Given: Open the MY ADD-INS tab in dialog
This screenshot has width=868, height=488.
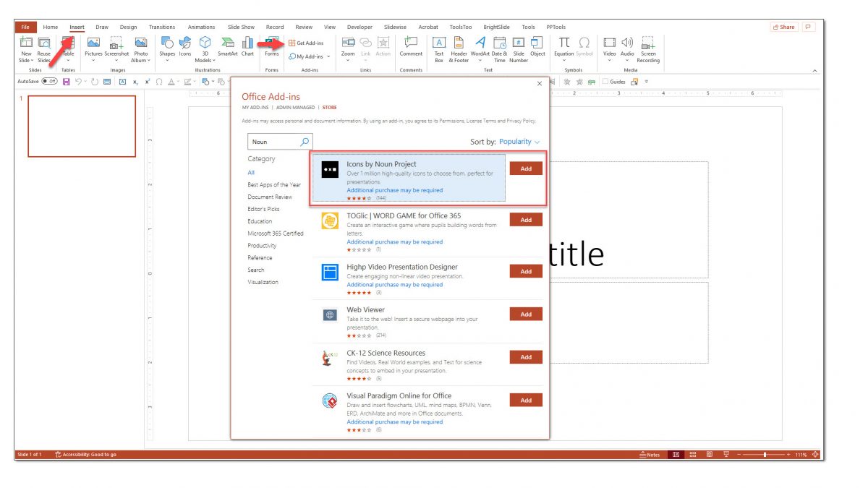Looking at the screenshot, I should click(256, 108).
